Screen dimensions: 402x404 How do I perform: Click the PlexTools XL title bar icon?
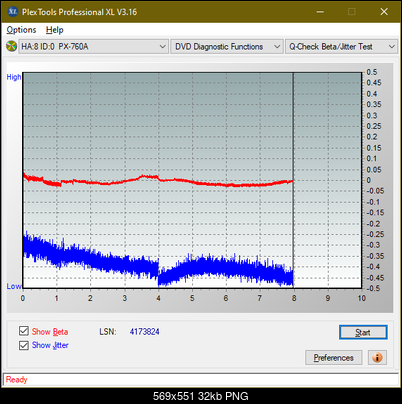point(13,12)
